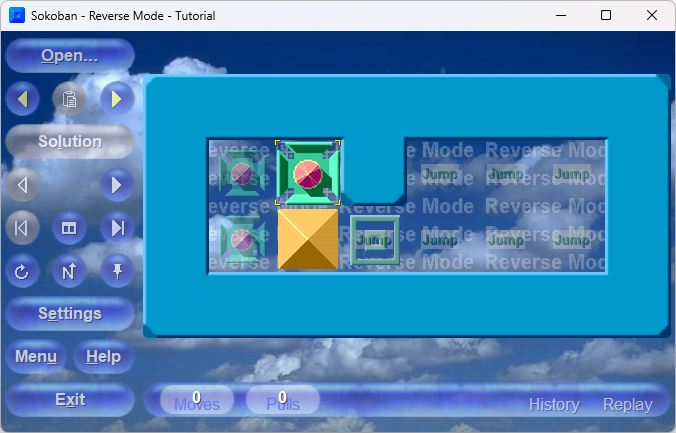This screenshot has height=433, width=676.
Task: Click the N with arrow icon button
Action: [x=69, y=271]
